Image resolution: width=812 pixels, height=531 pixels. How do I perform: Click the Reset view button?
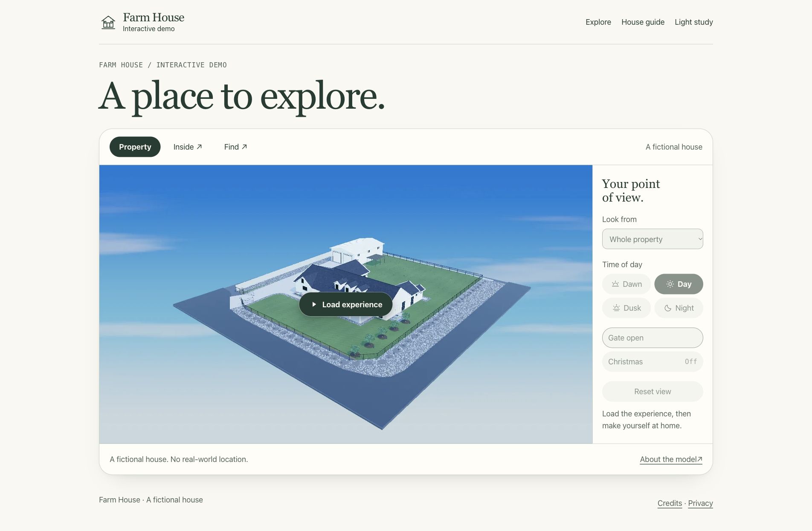pyautogui.click(x=652, y=391)
